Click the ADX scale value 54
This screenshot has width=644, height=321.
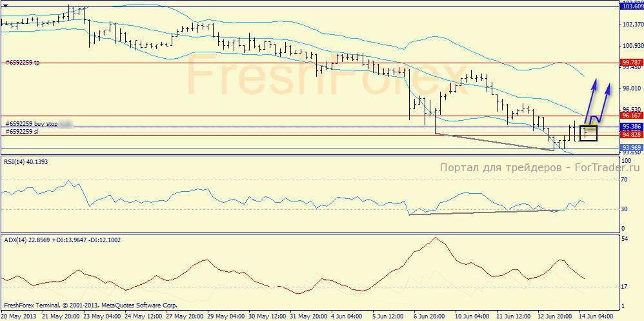pyautogui.click(x=625, y=239)
